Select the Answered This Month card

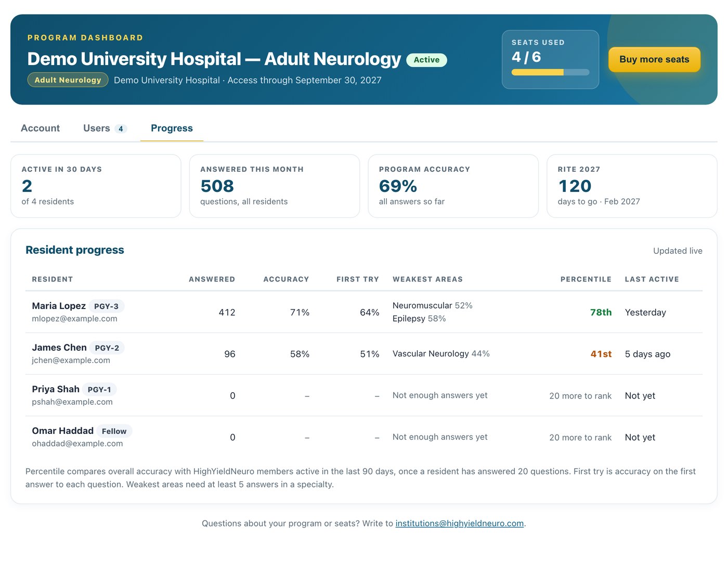pos(275,186)
